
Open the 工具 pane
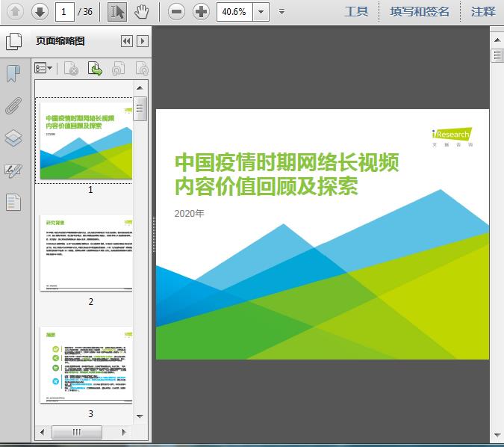(356, 11)
